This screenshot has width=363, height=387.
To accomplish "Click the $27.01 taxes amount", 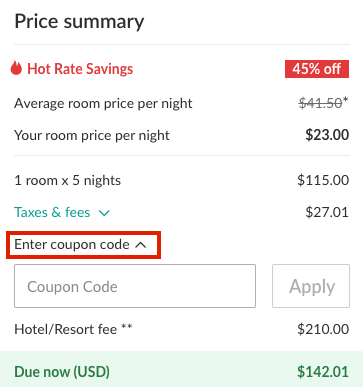I will (327, 212).
